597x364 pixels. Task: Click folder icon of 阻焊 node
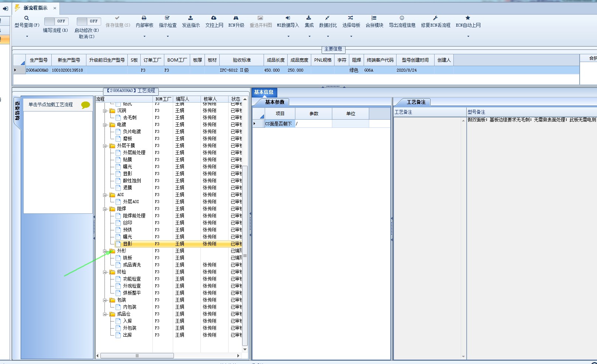coord(112,209)
